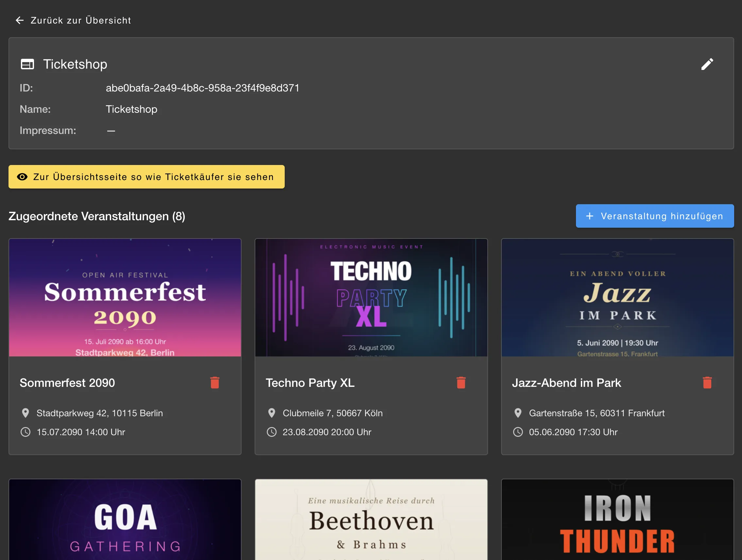Go back via Zurück zur Übersicht link

coord(80,21)
